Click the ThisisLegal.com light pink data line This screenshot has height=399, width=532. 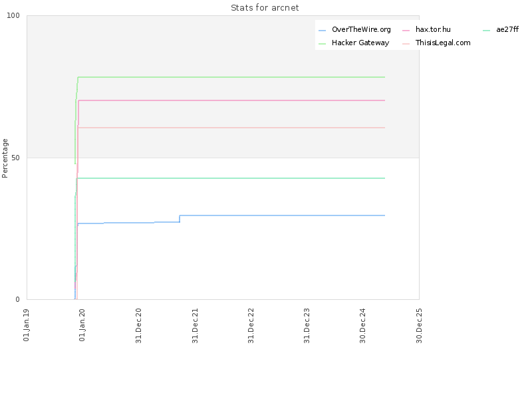pos(231,128)
